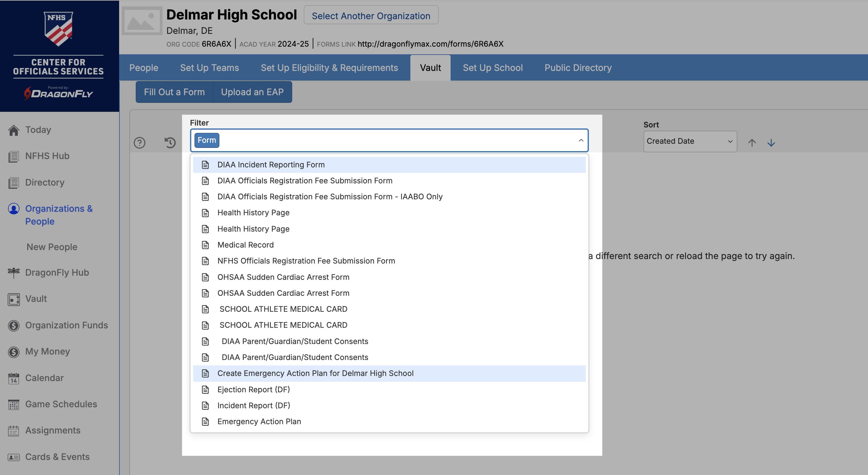The height and width of the screenshot is (475, 868).
Task: Select DIAA Incident Reporting Form option
Action: pos(271,165)
